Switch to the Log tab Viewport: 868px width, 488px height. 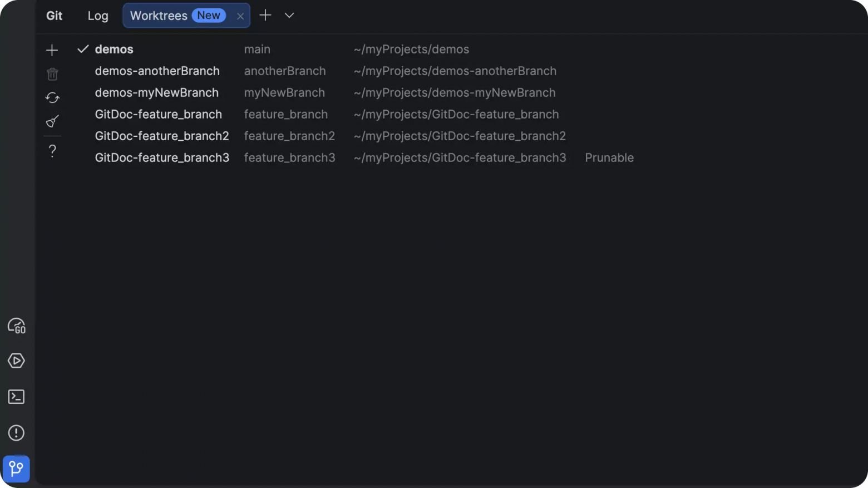98,16
